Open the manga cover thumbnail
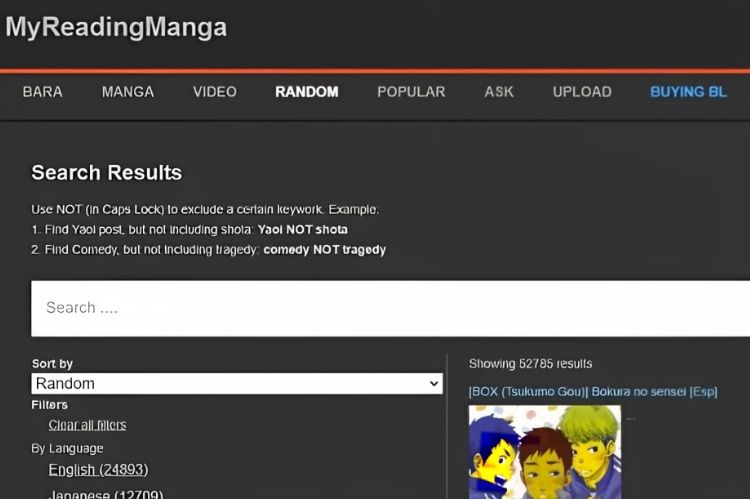 pyautogui.click(x=545, y=452)
